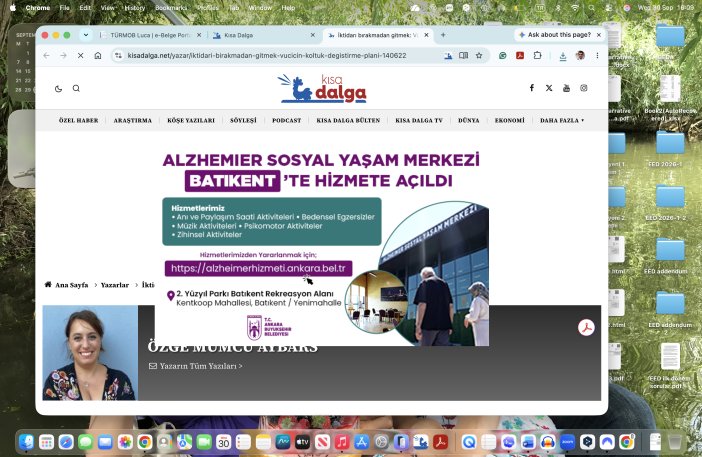Screen dimensions: 702x457
Task: Open Chrome Extensions puzzle icon
Action: coord(537,56)
